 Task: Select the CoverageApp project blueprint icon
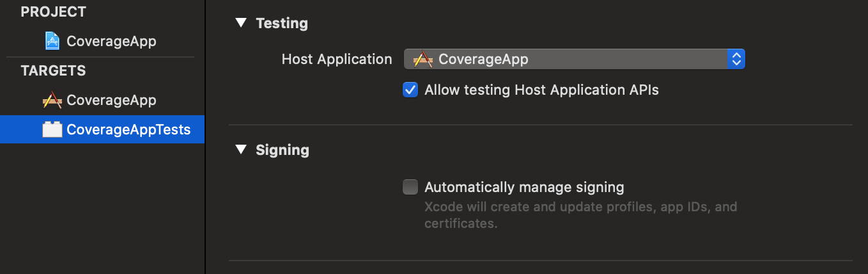(52, 42)
